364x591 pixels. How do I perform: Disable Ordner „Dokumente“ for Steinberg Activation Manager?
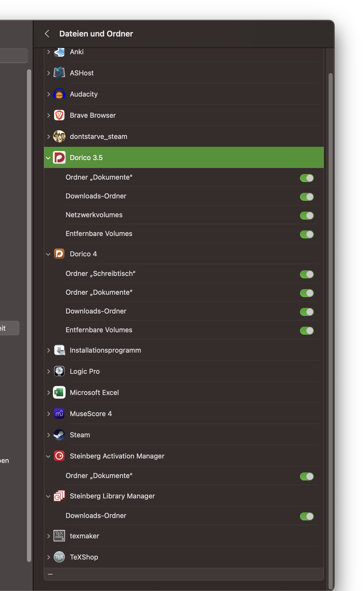(307, 476)
